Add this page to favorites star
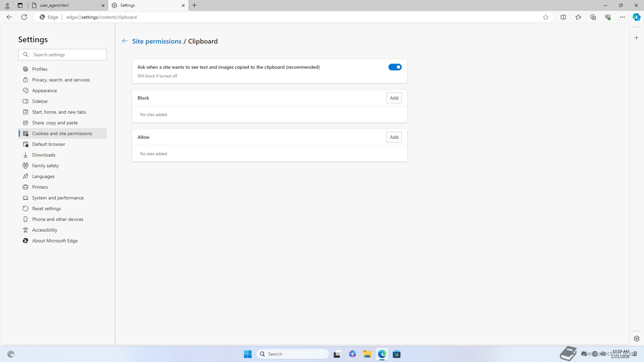Screen dimensions: 644x362 (546, 17)
